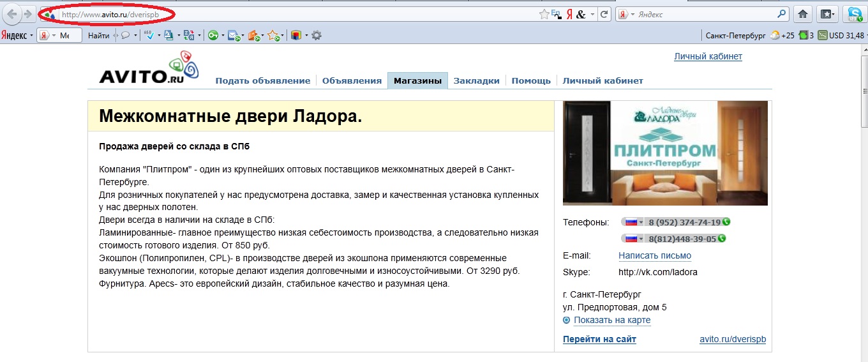Open the Закладки menu item
Viewport: 868px width, 362px height.
[x=476, y=80]
